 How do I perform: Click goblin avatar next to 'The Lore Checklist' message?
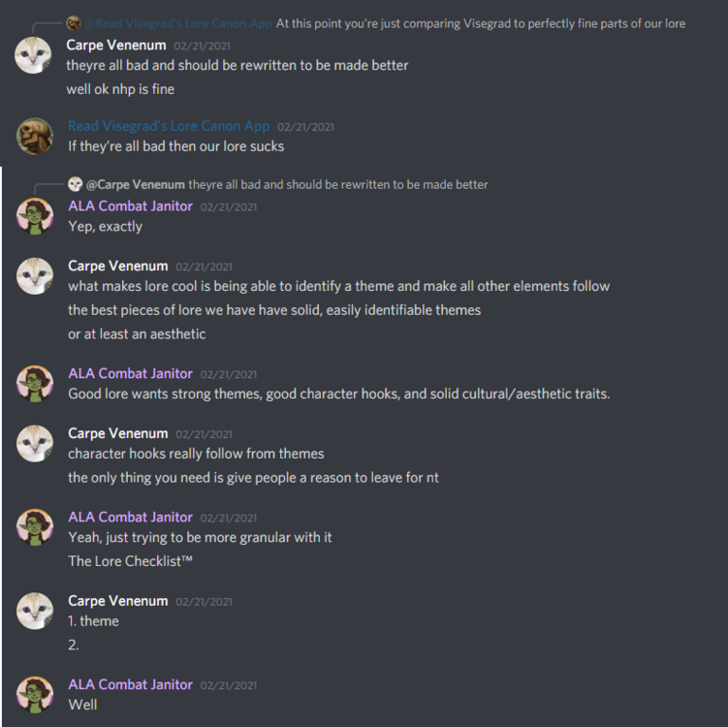click(35, 527)
